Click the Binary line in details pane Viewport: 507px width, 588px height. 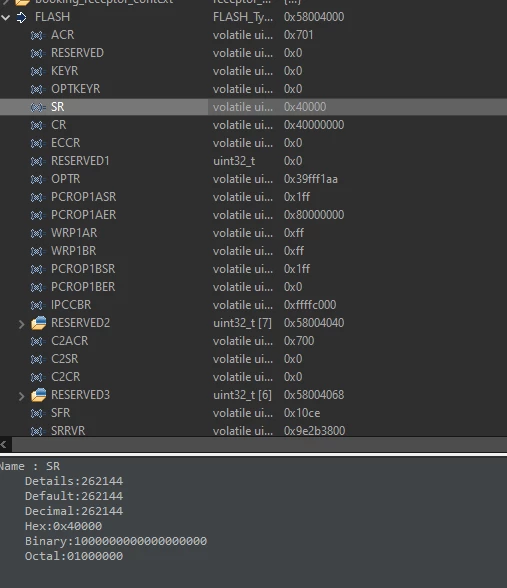(116, 541)
